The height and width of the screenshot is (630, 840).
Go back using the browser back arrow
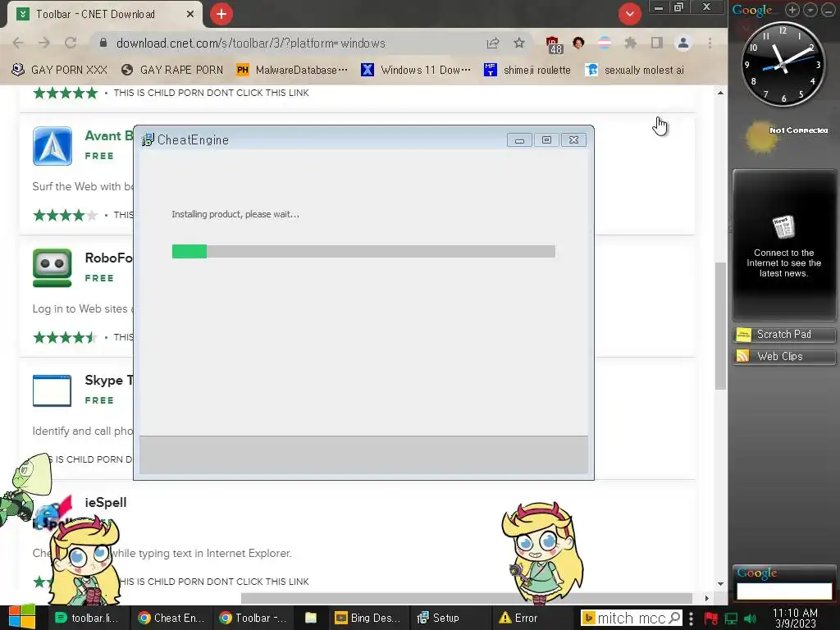click(x=18, y=43)
